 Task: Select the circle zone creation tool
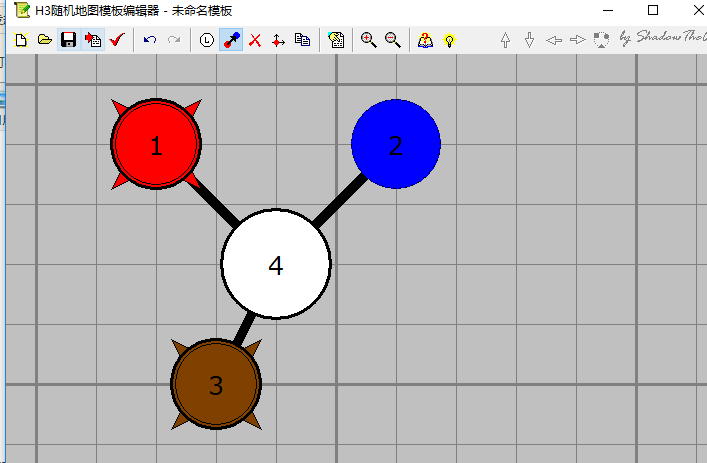(x=207, y=40)
